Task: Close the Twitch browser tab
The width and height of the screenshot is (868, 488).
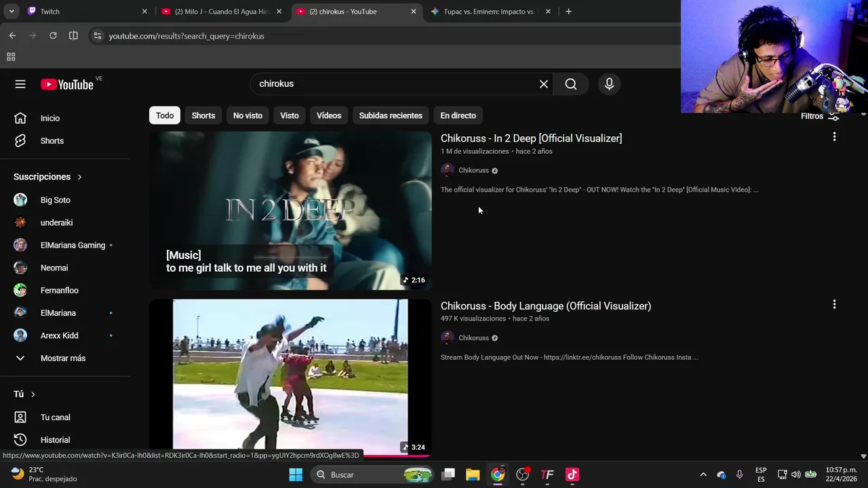Action: (144, 12)
